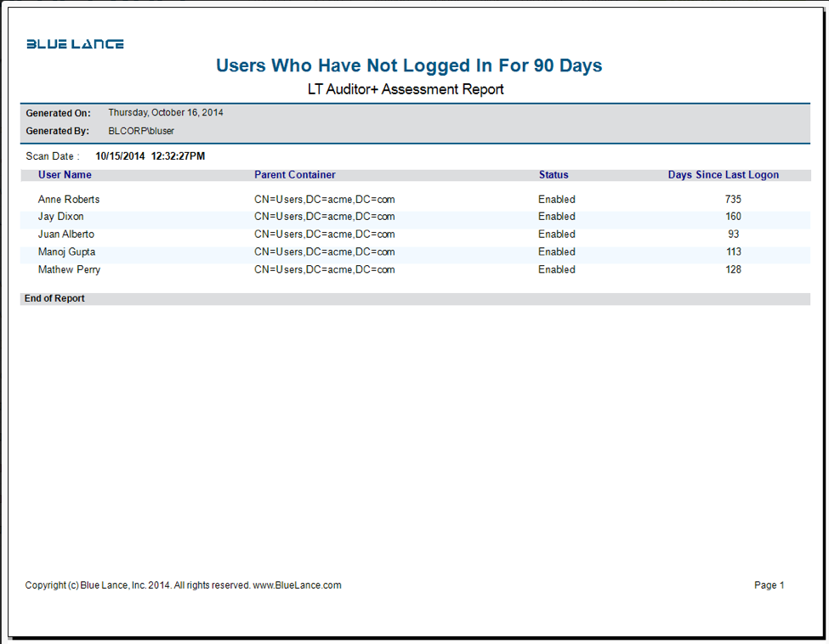829x644 pixels.
Task: Select the report title heading
Action: coord(409,65)
